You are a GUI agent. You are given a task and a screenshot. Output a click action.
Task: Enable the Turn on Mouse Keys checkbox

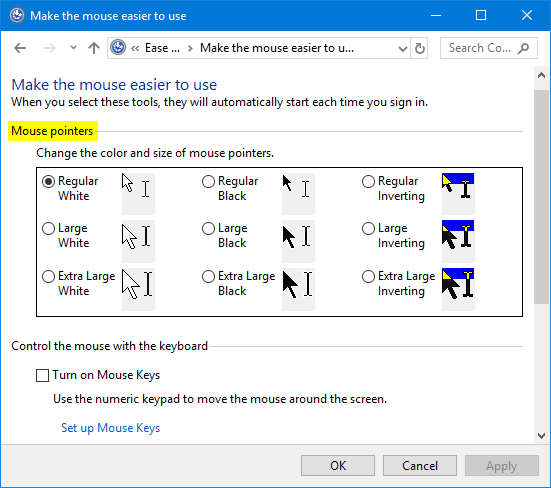(x=43, y=375)
